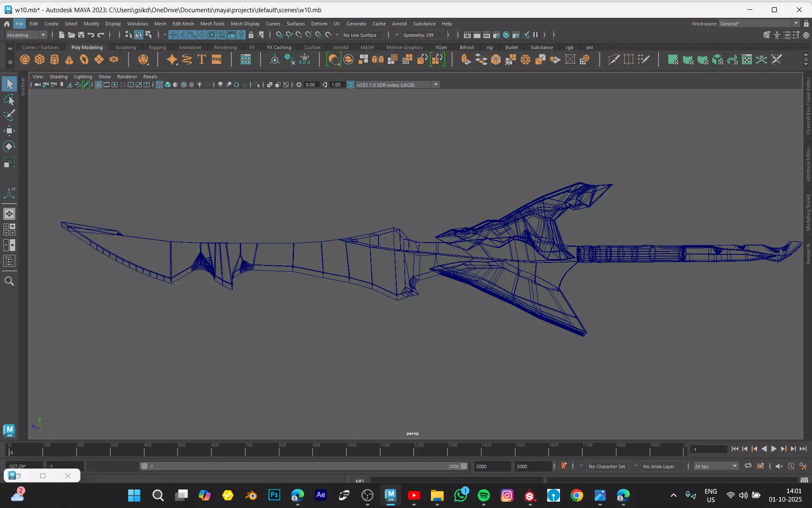The width and height of the screenshot is (812, 508).
Task: Create a polygon plane from the shelf
Action: pyautogui.click(x=99, y=60)
